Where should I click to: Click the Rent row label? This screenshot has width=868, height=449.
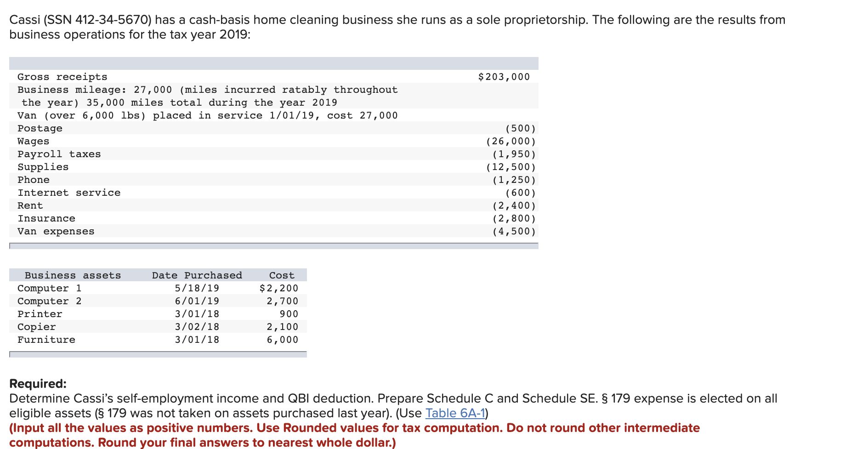point(30,205)
